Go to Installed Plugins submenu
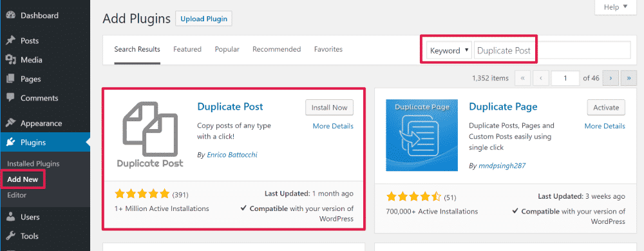The width and height of the screenshot is (644, 251). [33, 164]
